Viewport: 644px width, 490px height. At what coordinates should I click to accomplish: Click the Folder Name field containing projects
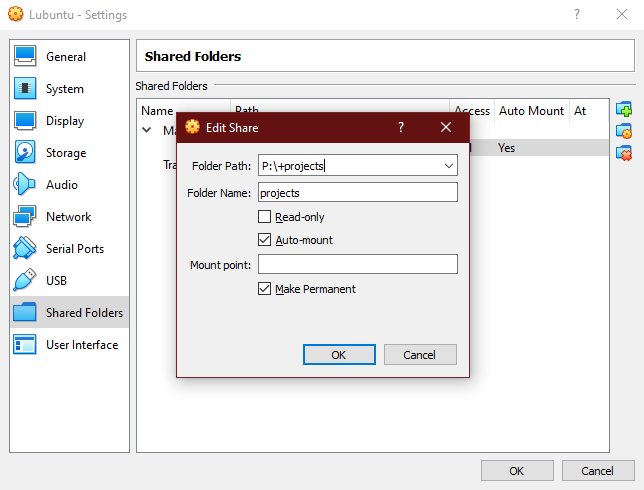(x=358, y=193)
